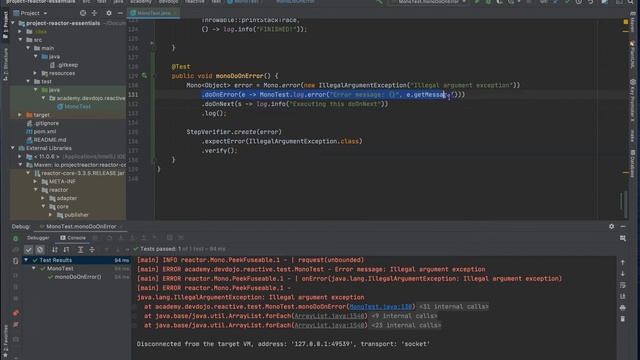
Task: Toggle Show Passed tests checkmark button
Action: (x=28, y=249)
